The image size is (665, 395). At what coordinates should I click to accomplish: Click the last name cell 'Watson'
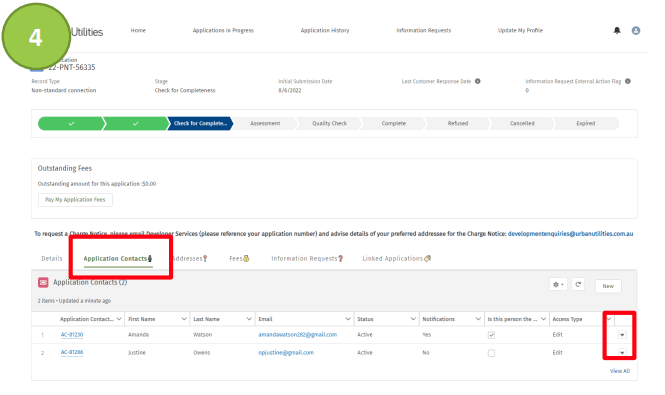pos(202,335)
